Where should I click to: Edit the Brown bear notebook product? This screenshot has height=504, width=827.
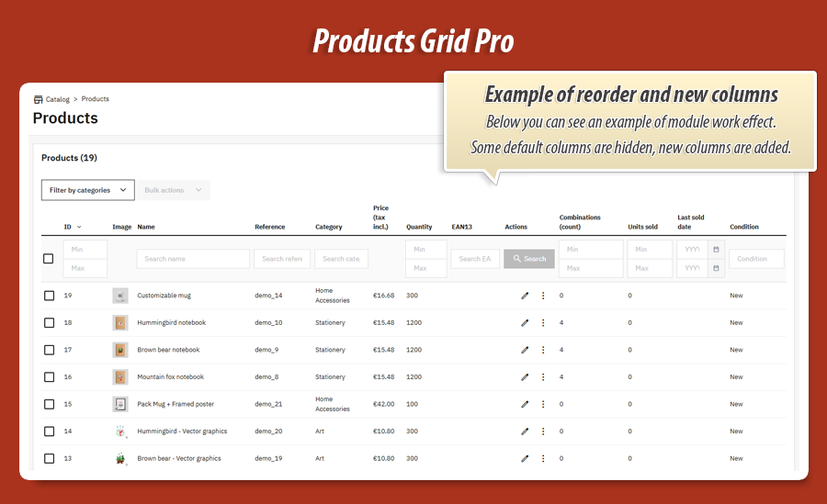(x=525, y=350)
